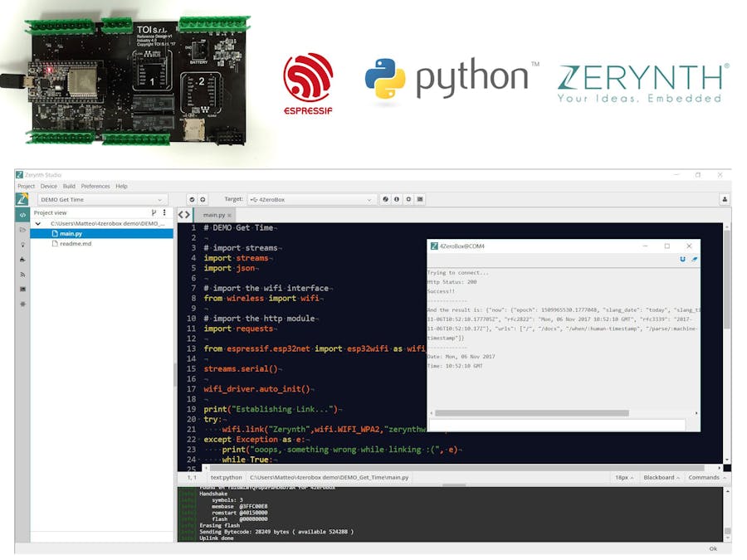This screenshot has height=560, width=747.
Task: Select readme.md in the project tree
Action: pos(76,244)
